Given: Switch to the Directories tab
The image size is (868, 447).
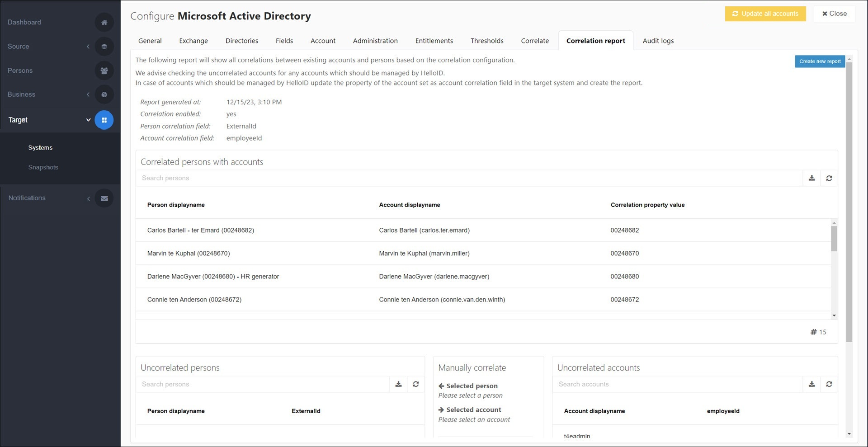Looking at the screenshot, I should pyautogui.click(x=242, y=41).
